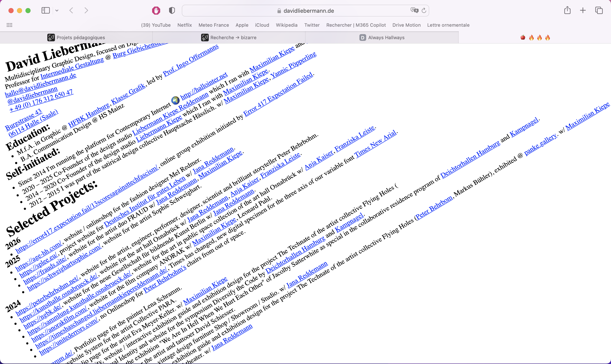The height and width of the screenshot is (364, 611).
Task: Open the sidebar options chevron menu
Action: click(57, 11)
